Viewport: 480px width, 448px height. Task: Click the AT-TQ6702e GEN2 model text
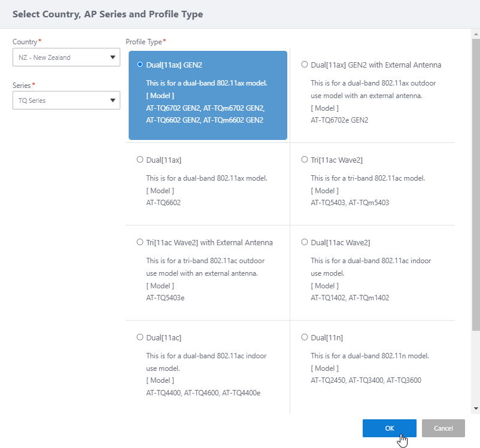click(x=339, y=120)
